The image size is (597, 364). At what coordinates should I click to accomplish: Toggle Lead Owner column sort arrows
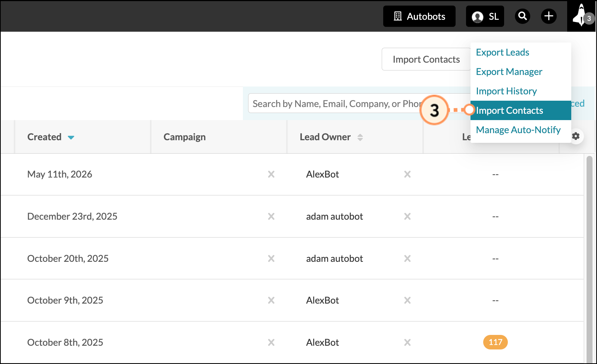tap(360, 137)
